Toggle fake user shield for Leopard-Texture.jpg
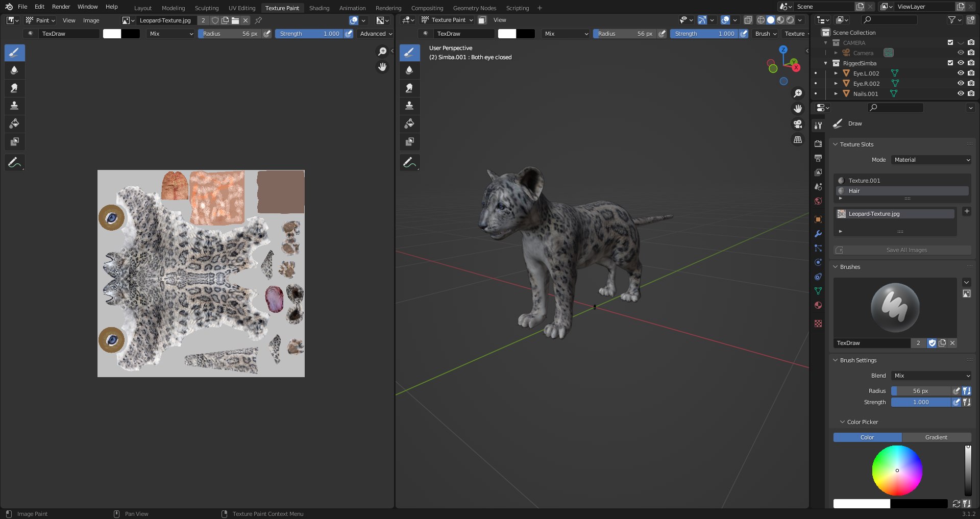980x519 pixels. (x=215, y=20)
